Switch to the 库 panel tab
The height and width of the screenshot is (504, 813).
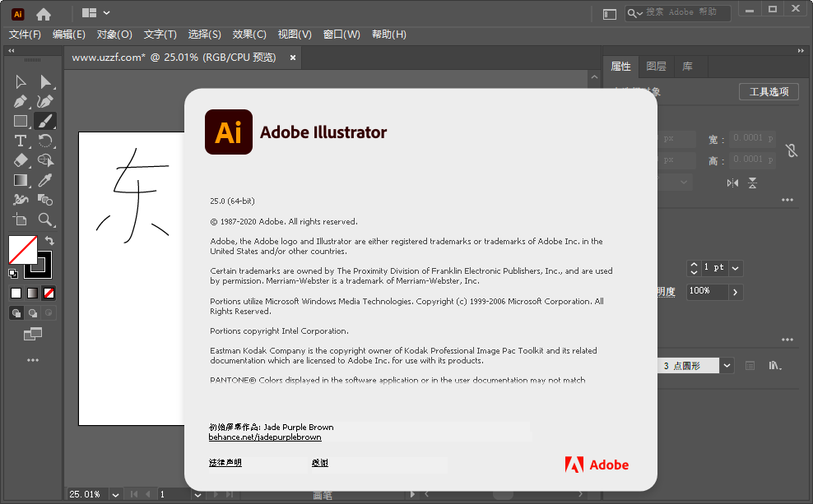click(687, 67)
